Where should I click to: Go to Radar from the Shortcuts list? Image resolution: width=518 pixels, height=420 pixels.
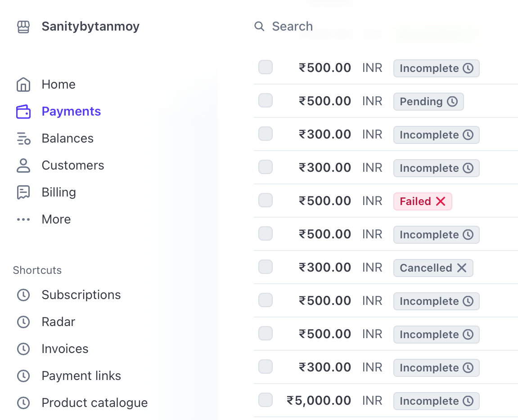pos(59,322)
